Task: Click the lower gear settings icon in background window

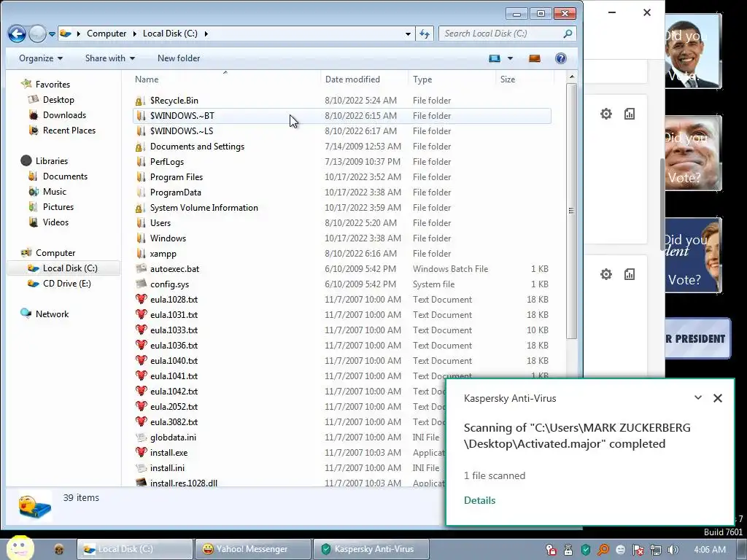Action: pyautogui.click(x=606, y=274)
